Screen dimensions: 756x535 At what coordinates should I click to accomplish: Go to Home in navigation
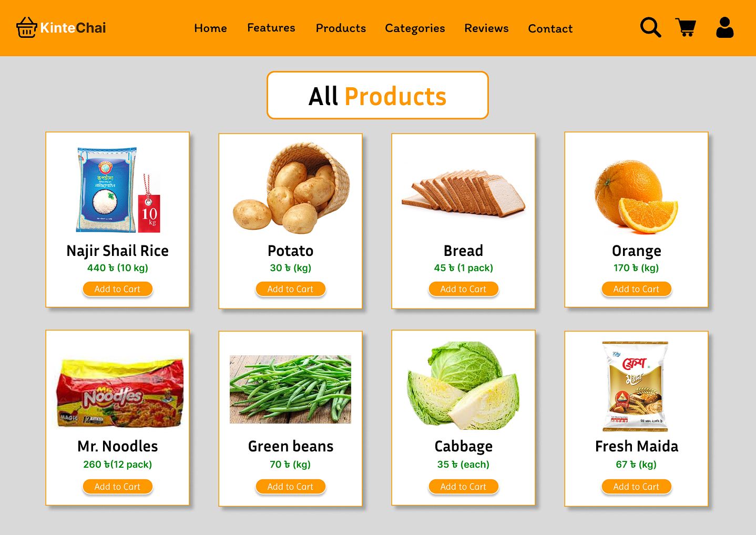210,28
